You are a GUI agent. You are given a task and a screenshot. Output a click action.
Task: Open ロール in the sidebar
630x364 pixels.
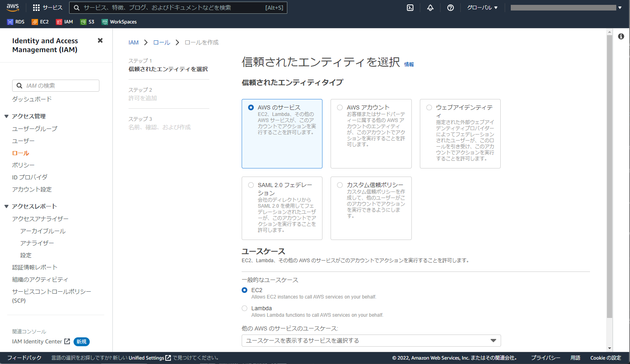point(21,153)
